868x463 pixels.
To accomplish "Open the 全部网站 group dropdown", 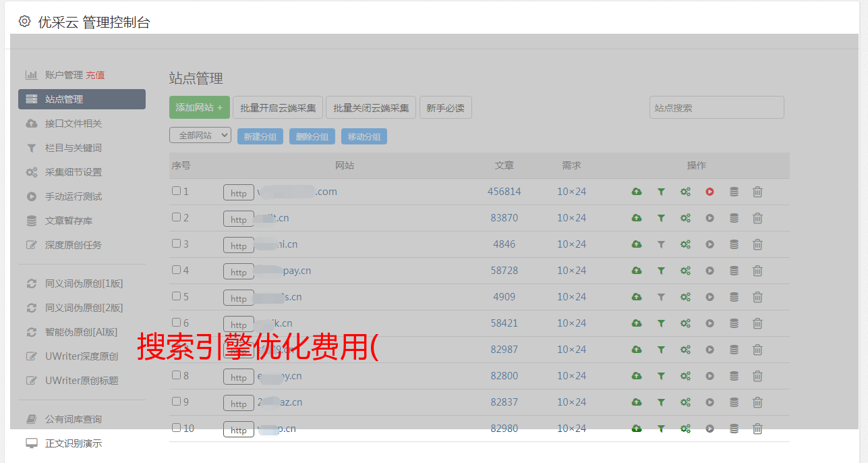I will tap(200, 136).
